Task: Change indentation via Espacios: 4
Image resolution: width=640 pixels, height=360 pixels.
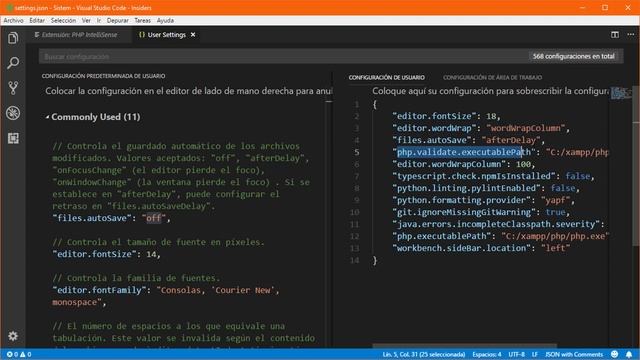Action: (487, 354)
